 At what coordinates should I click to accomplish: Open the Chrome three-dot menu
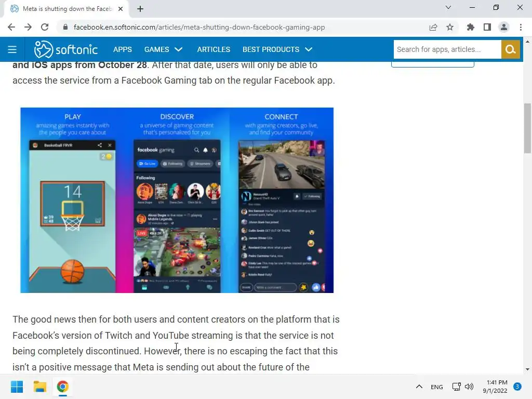coord(521,27)
